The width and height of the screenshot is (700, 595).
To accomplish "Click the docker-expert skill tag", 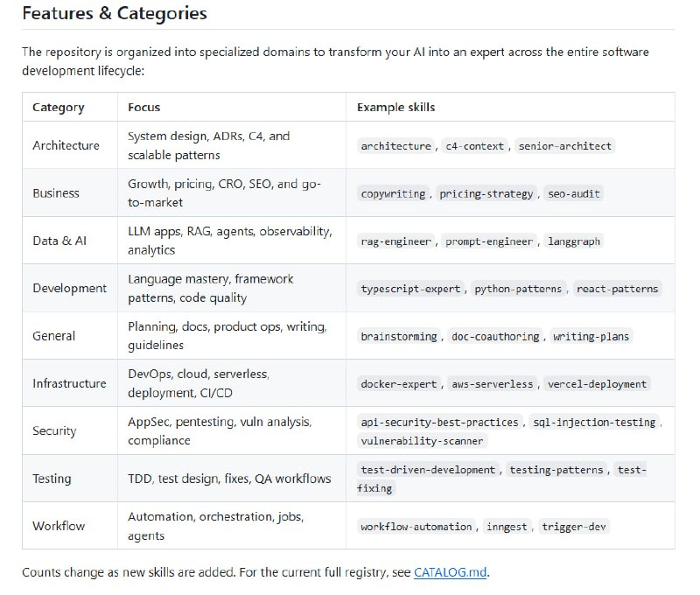I will tap(399, 383).
